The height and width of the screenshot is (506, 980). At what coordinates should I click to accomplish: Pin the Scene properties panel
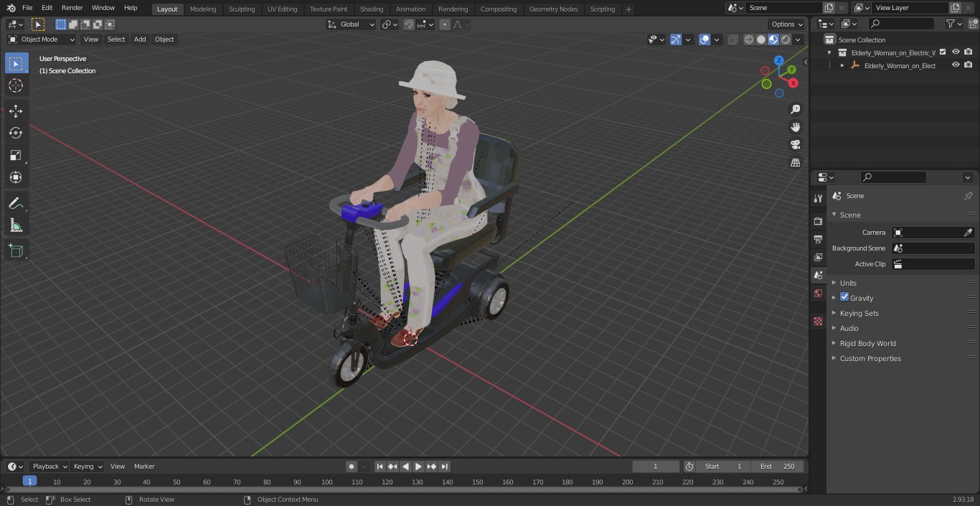click(968, 196)
